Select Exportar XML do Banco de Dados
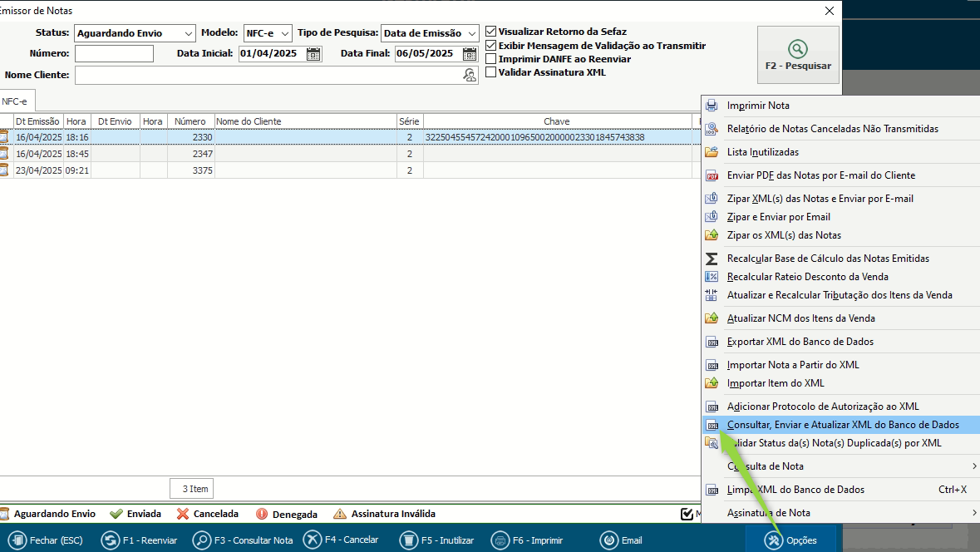 800,342
